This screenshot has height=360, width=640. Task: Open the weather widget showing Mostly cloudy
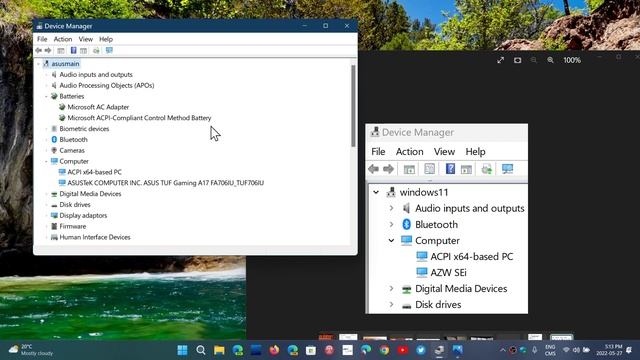(x=31, y=350)
